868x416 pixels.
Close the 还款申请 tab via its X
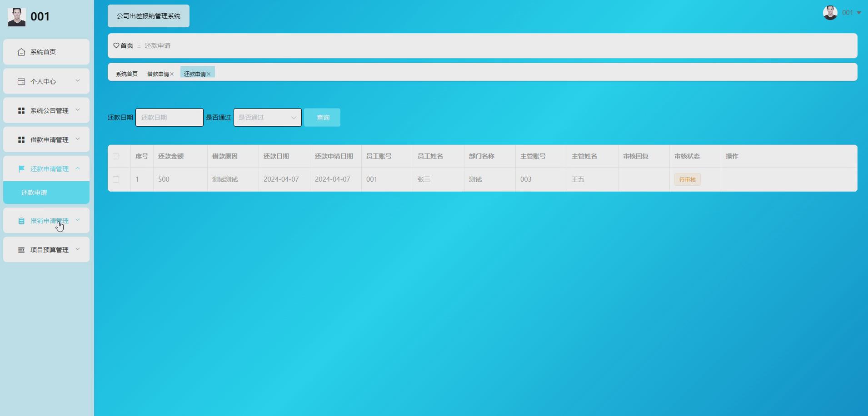[209, 74]
